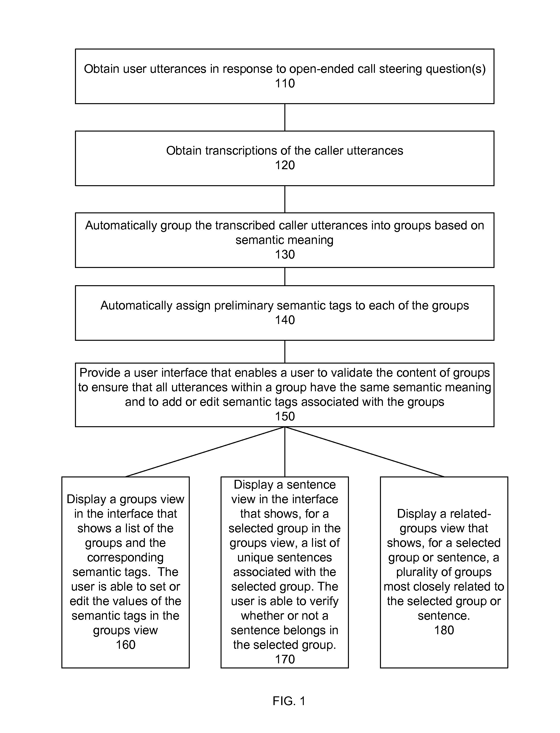Click the step 110 obtain utterances box
This screenshot has width=560, height=733.
(x=280, y=65)
